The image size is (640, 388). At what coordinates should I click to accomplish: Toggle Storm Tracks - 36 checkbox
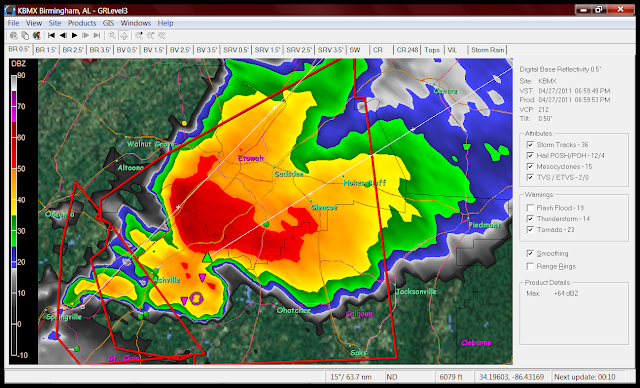point(530,144)
